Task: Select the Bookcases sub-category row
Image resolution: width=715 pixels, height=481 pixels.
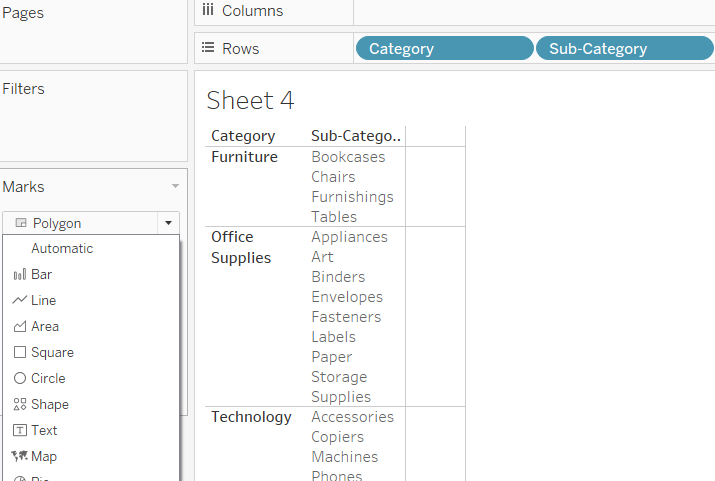Action: tap(348, 157)
